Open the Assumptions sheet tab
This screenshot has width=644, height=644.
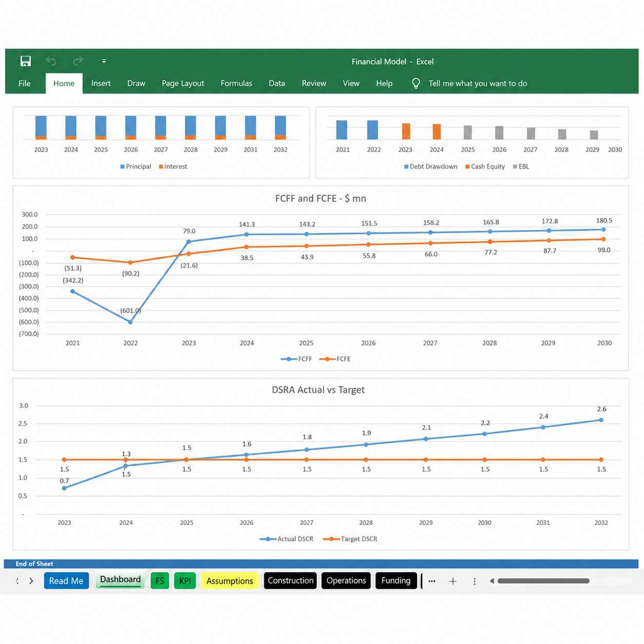point(230,581)
